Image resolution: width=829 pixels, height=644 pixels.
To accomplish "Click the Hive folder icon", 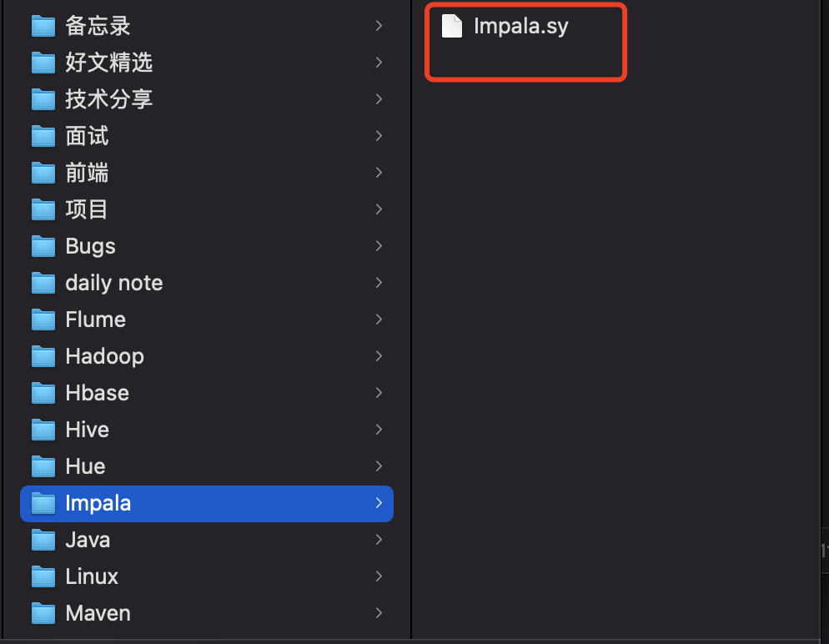I will coord(43,430).
